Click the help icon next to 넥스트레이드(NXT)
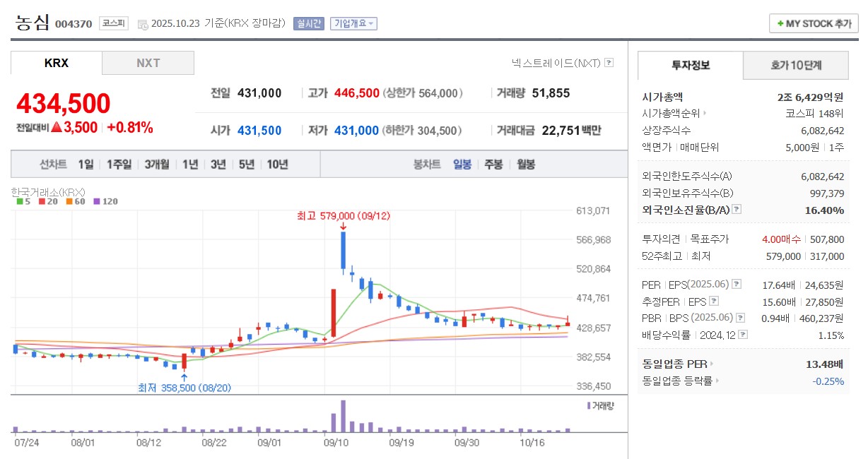Image resolution: width=868 pixels, height=459 pixels. [609, 63]
